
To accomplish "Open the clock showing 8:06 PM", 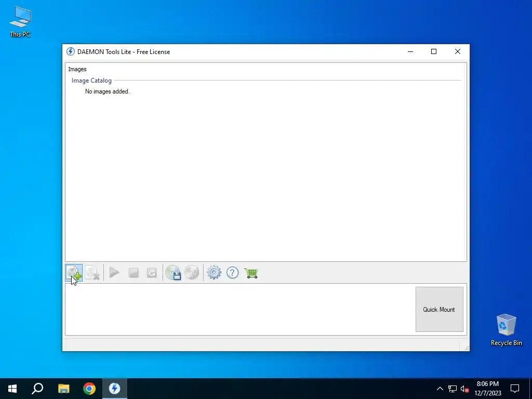I will (x=487, y=389).
